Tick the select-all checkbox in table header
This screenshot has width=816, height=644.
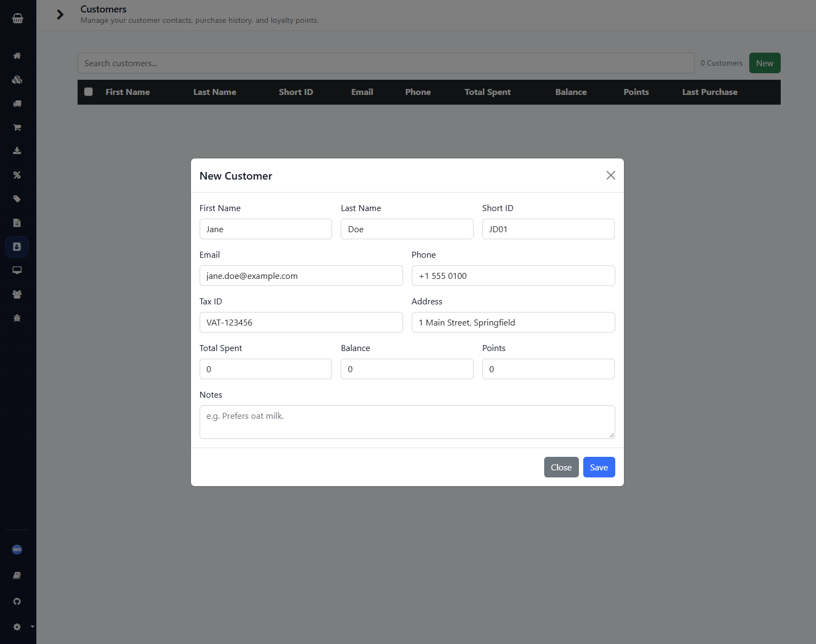pos(88,92)
